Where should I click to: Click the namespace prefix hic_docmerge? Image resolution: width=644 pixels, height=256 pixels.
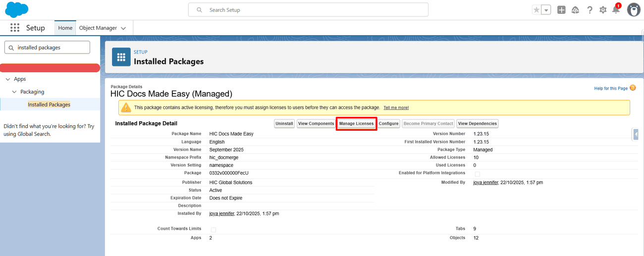(x=224, y=157)
